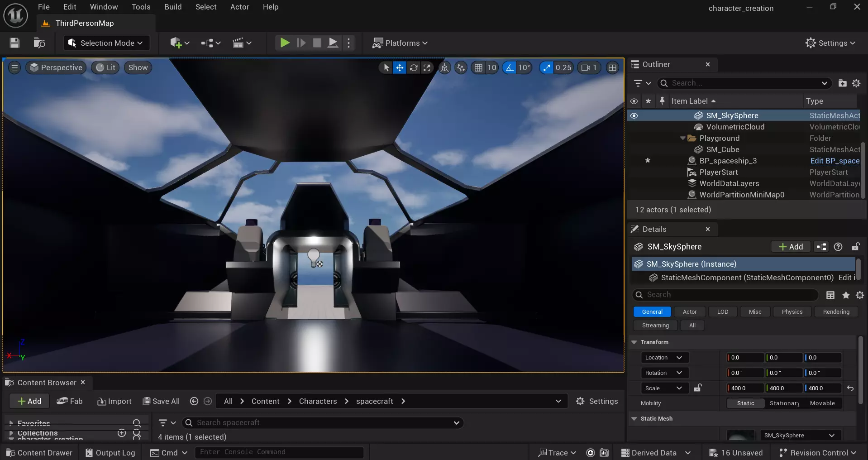Image resolution: width=868 pixels, height=460 pixels.
Task: Toggle scale snapping in viewport
Action: point(547,67)
